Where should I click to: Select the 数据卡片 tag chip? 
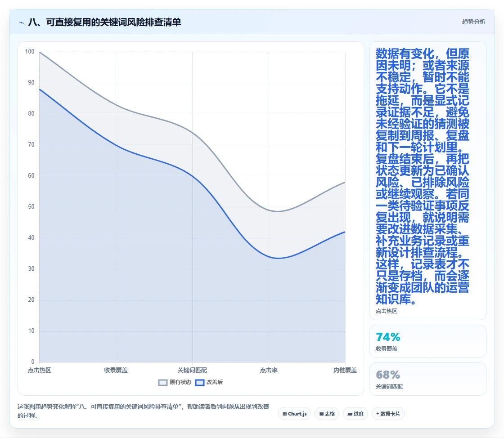[x=388, y=414]
